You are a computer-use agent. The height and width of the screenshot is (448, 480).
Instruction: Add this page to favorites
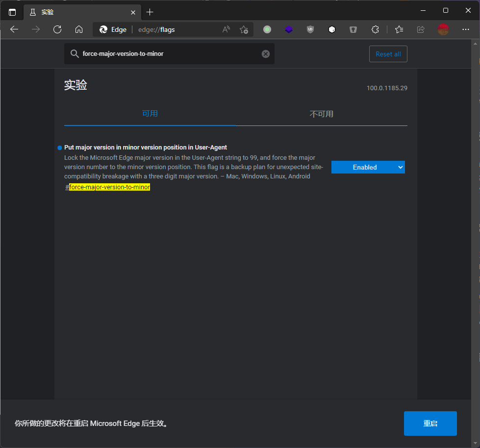click(244, 29)
